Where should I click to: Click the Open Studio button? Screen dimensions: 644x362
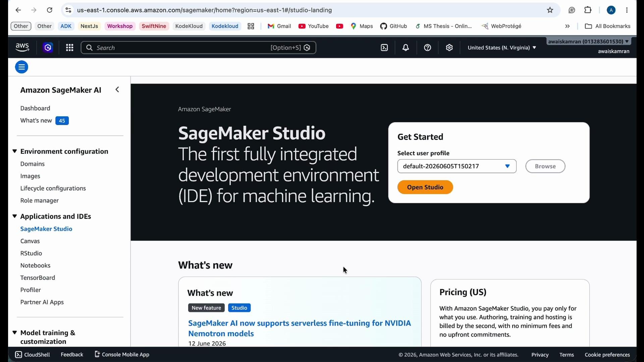point(425,187)
